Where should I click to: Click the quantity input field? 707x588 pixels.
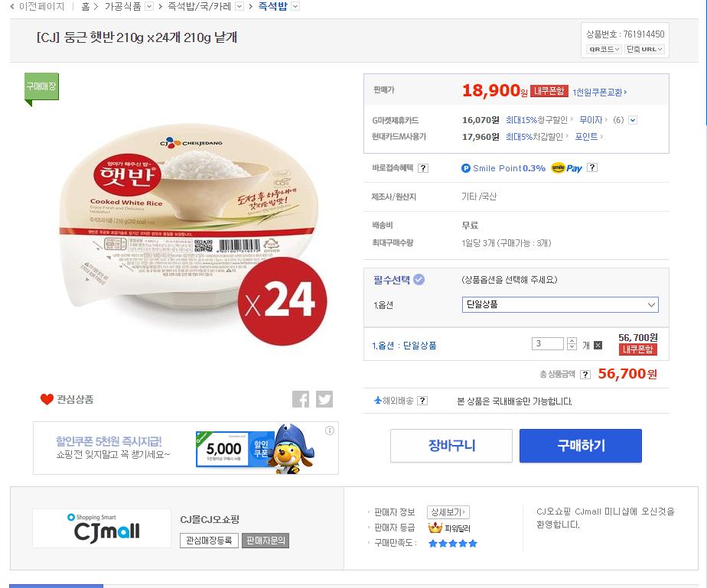tap(548, 344)
